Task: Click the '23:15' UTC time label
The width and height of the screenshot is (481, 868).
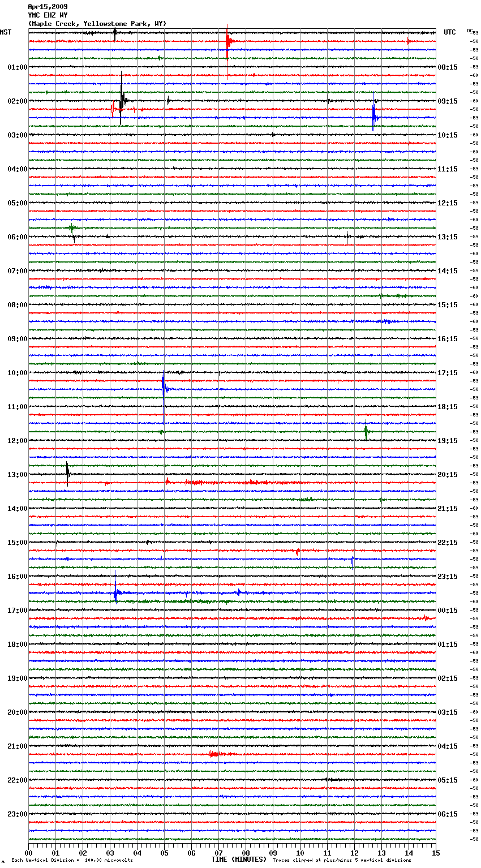Action: (x=448, y=577)
